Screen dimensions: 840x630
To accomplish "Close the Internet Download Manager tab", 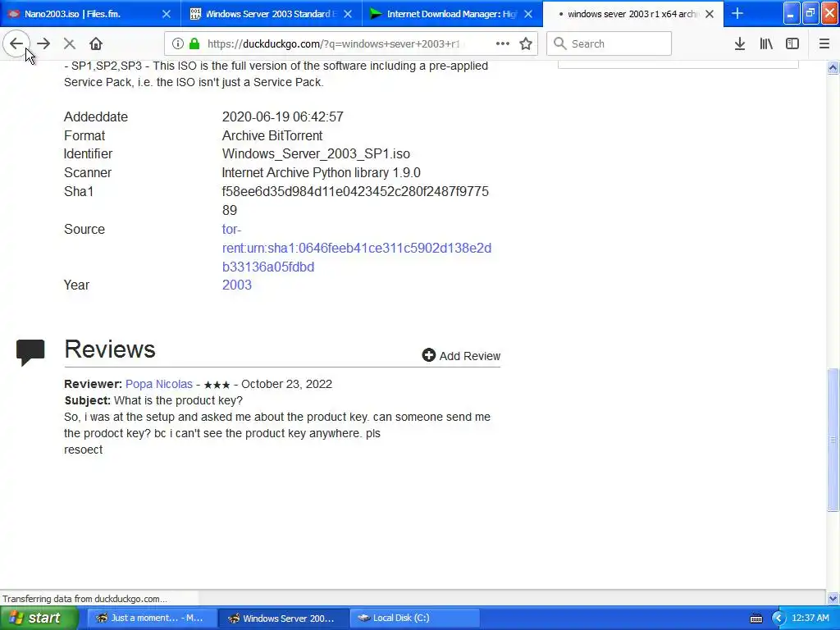I will point(528,14).
